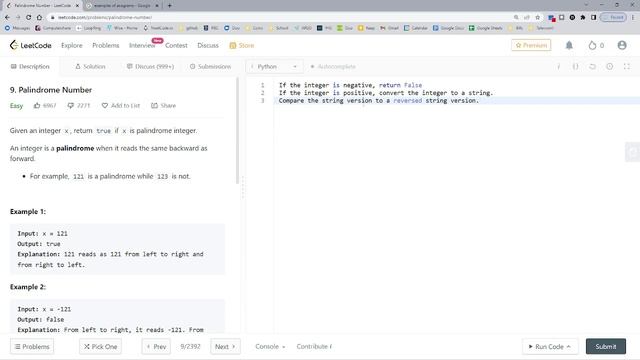Viewport: 640px width, 360px height.
Task: Close the Palindrome Number browser tab
Action: [x=77, y=6]
